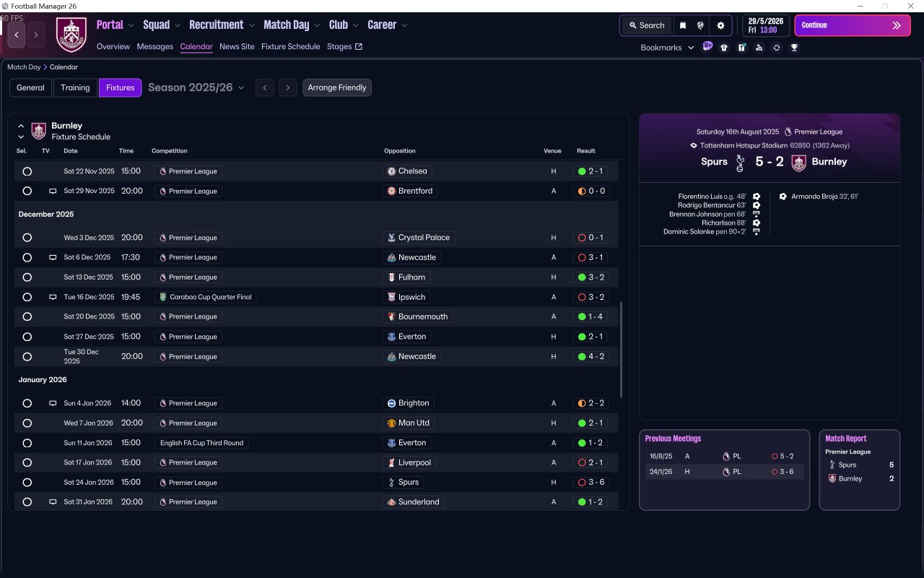Screen dimensions: 924x578
Task: Click the Man Utd club badge icon
Action: pyautogui.click(x=391, y=423)
